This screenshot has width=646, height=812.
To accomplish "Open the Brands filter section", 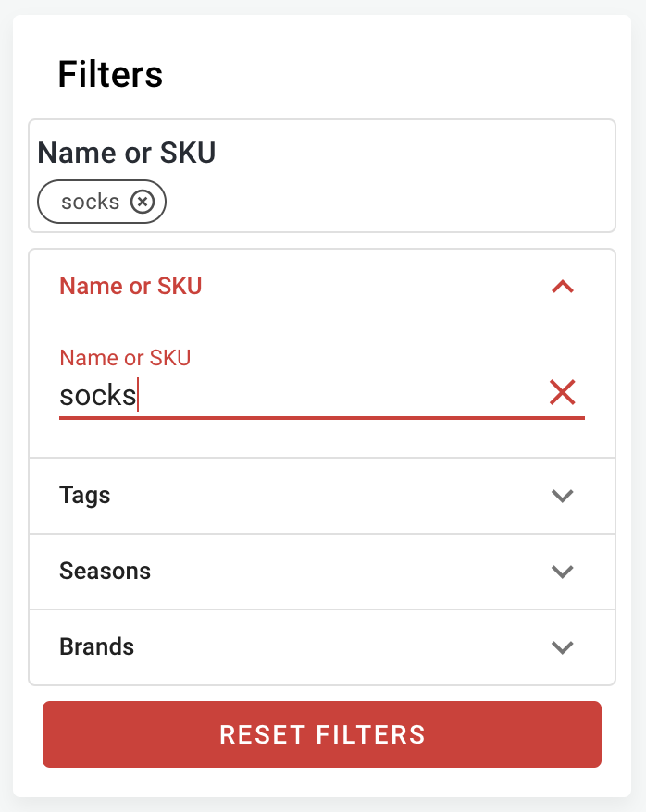I will coord(321,647).
